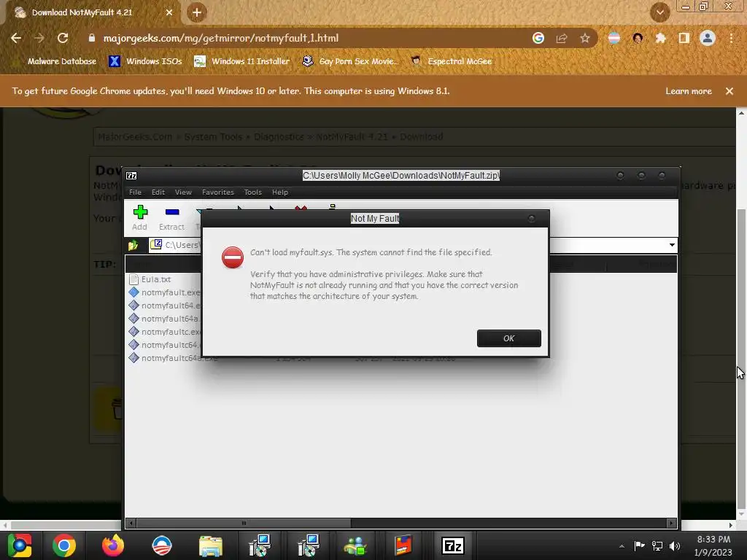The image size is (747, 560).
Task: Open the Windows ISOs bookmark
Action: [146, 61]
